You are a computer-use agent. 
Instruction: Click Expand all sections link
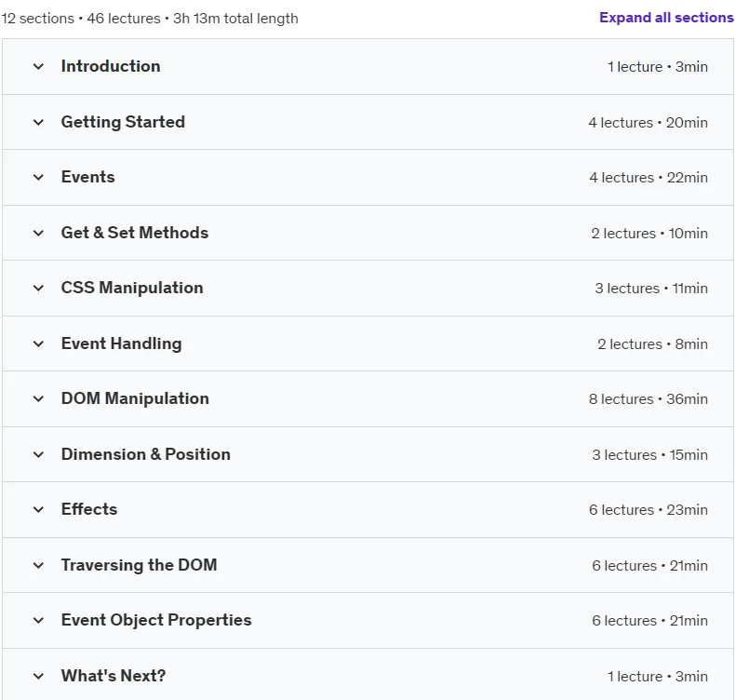(x=666, y=18)
